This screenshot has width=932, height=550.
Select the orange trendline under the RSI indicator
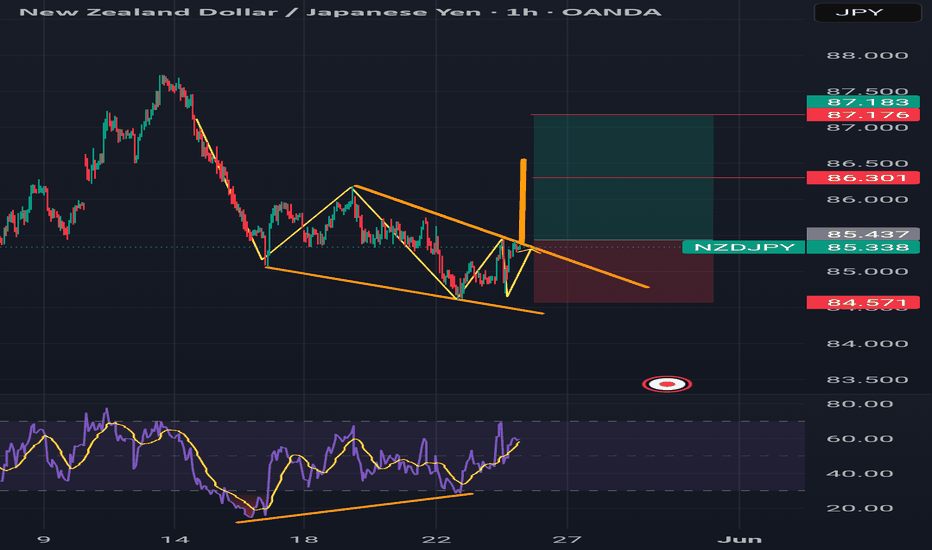pyautogui.click(x=354, y=508)
